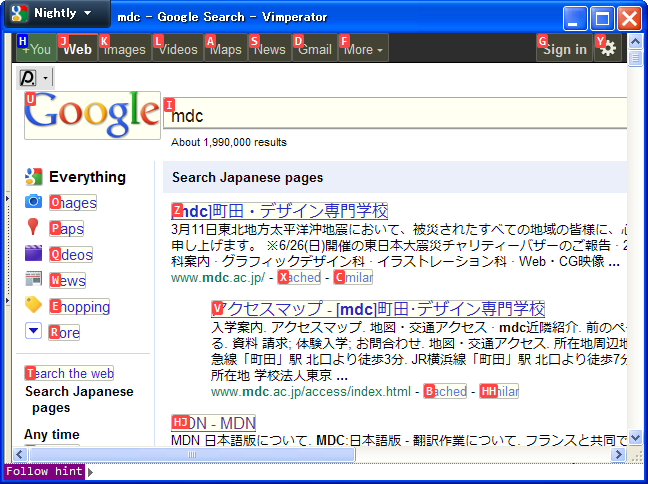Image resolution: width=648 pixels, height=484 pixels.
Task: Choose Search the web option
Action: coord(69,373)
